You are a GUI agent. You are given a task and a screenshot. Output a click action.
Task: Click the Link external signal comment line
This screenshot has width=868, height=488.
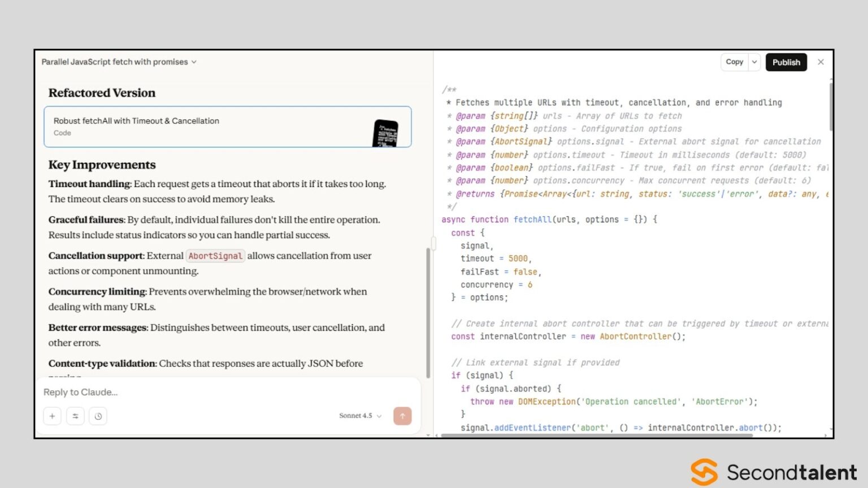pos(535,363)
